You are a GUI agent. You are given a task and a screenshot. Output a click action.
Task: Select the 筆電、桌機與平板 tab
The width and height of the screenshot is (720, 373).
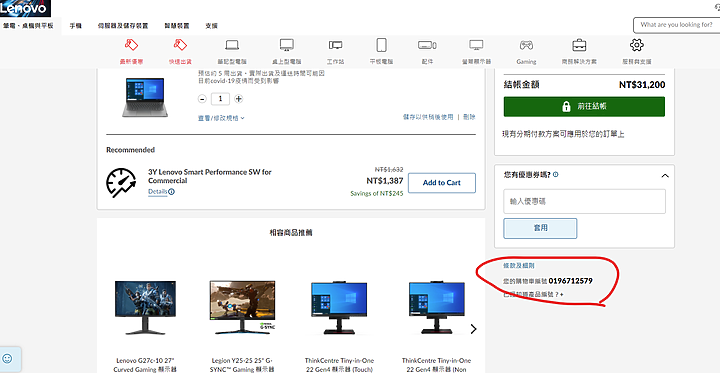click(28, 26)
